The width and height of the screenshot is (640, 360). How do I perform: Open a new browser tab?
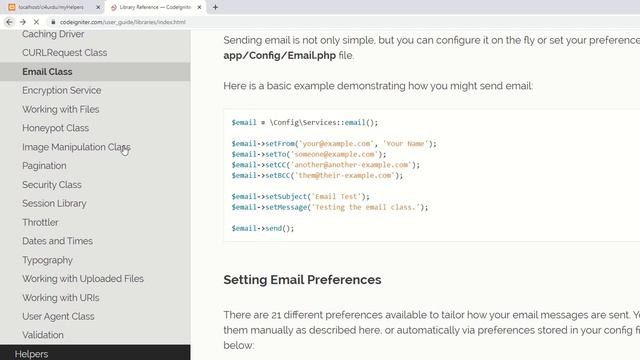(215, 7)
